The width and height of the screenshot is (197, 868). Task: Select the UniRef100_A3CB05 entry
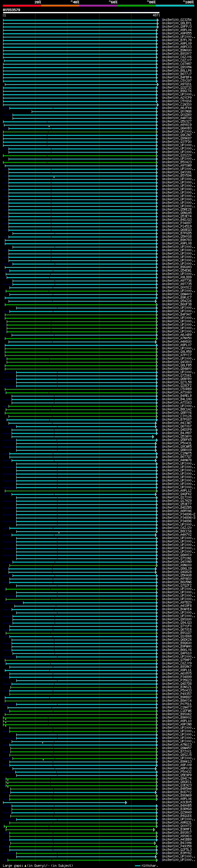(176, 802)
